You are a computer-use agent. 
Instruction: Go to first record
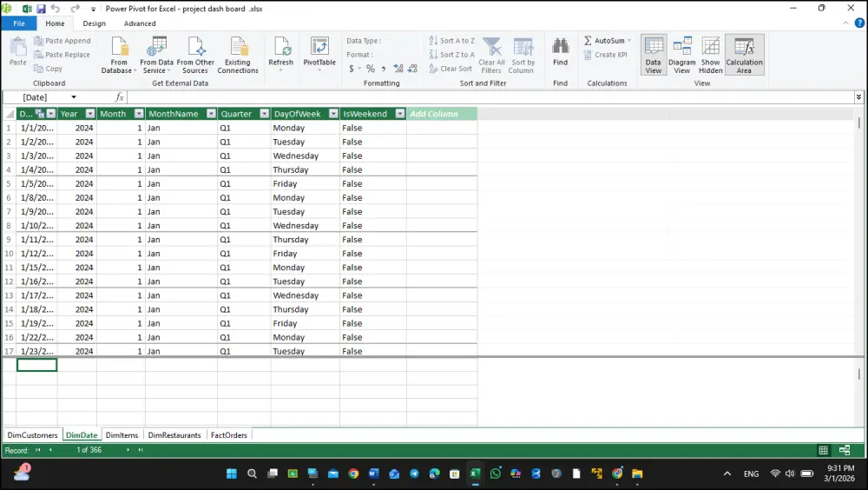tap(37, 450)
